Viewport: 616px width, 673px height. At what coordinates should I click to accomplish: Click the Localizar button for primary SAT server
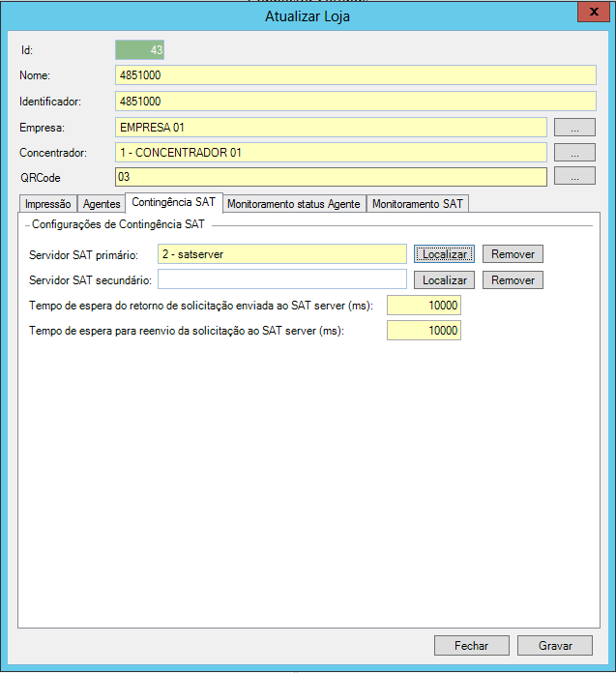[x=445, y=254]
